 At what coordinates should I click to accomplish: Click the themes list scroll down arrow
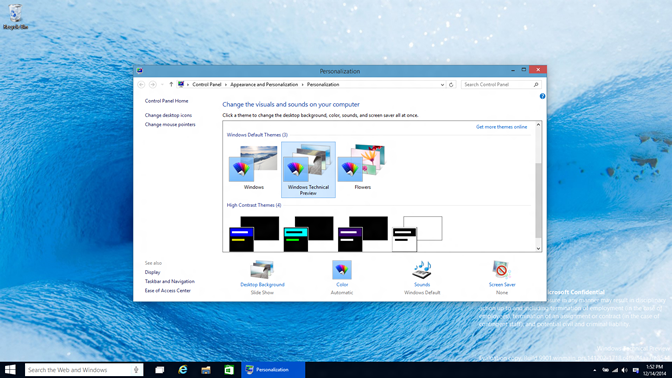(538, 249)
